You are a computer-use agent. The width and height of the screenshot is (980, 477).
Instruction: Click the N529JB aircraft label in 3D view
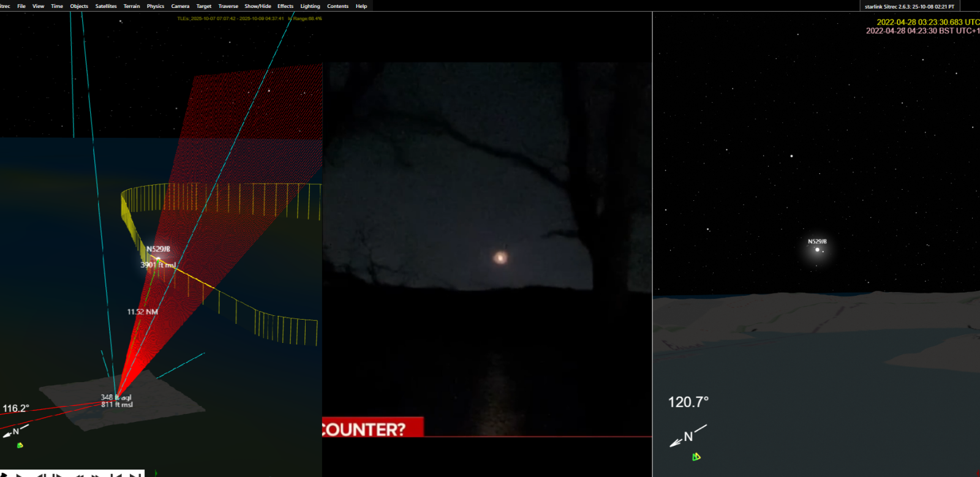click(158, 249)
